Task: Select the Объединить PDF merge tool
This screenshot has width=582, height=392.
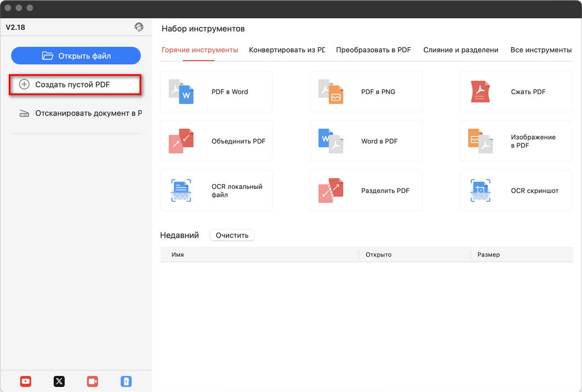Action: (216, 141)
